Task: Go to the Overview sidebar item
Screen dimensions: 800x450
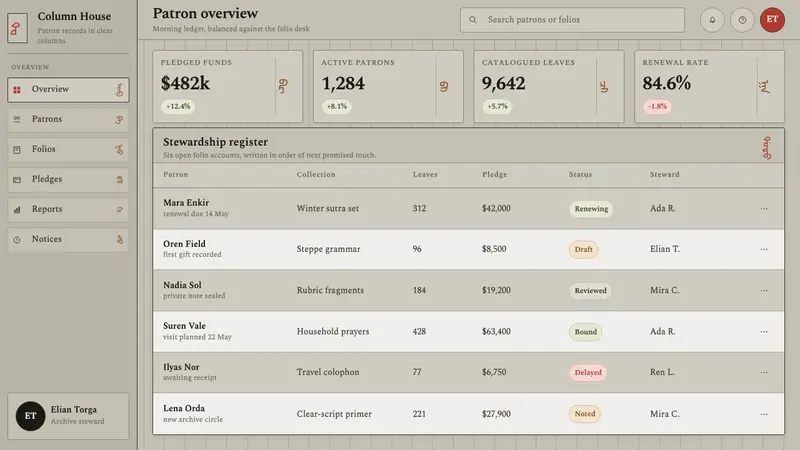Action: click(x=68, y=89)
